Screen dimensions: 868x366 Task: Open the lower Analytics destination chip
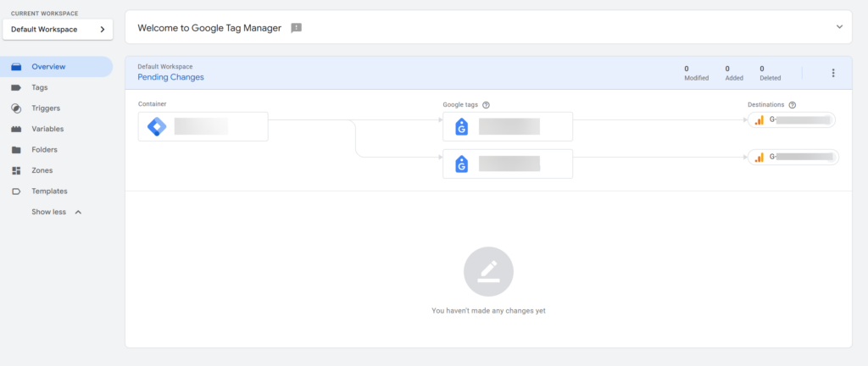(x=793, y=157)
